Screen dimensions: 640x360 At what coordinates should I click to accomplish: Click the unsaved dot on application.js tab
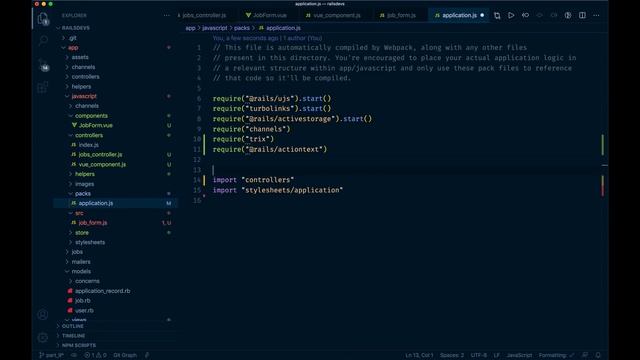[x=482, y=16]
